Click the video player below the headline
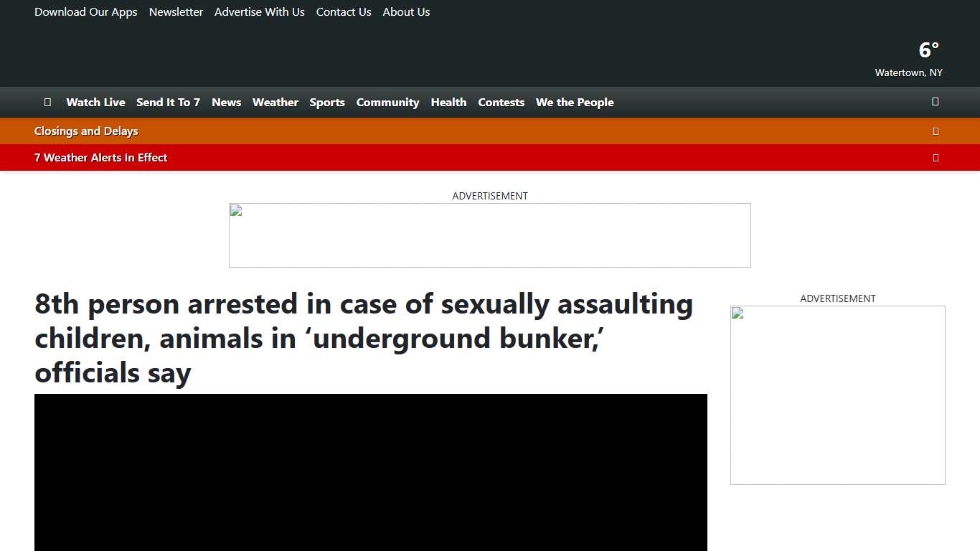 370,472
